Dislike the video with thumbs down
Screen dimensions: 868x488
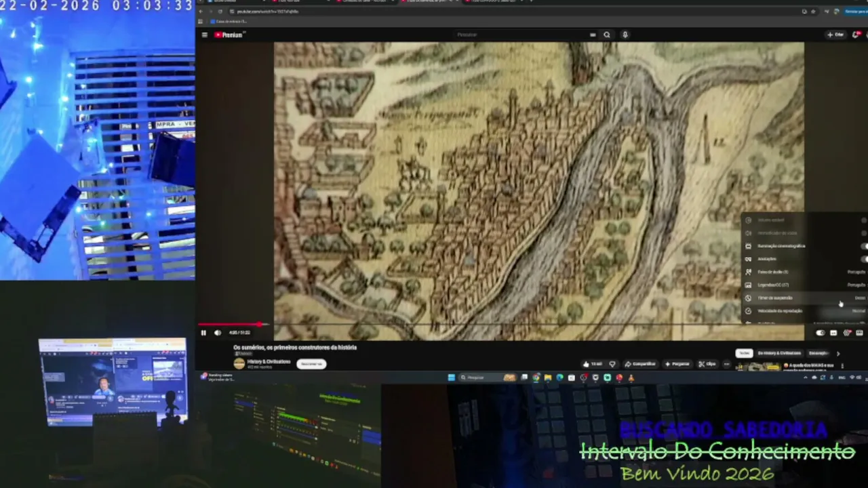(x=612, y=364)
